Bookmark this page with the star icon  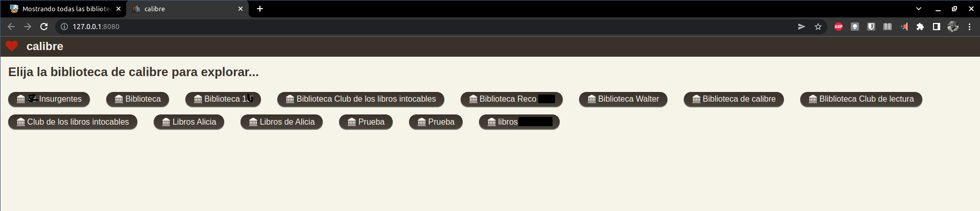click(818, 27)
